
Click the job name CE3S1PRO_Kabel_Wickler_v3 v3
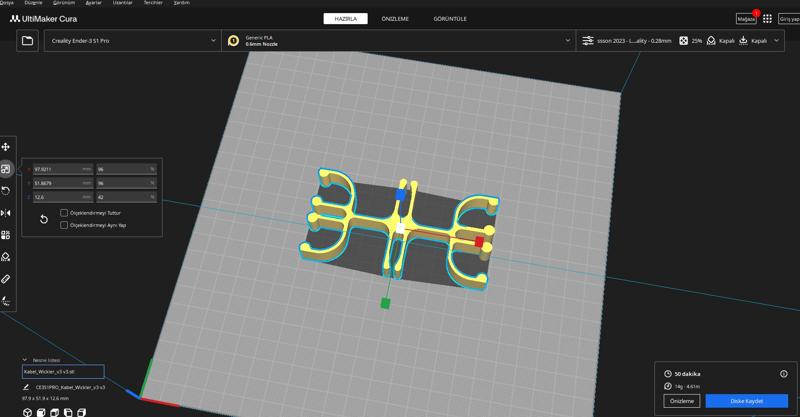(x=70, y=387)
